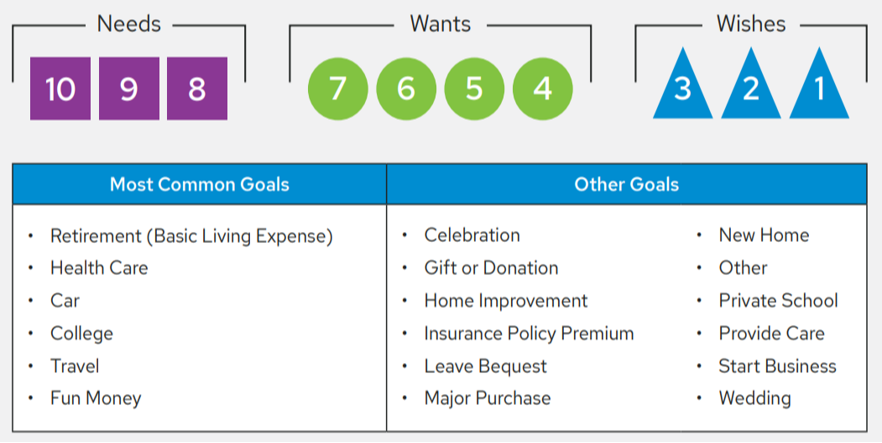Select the green Wants circle 7
882x443 pixels.
337,89
